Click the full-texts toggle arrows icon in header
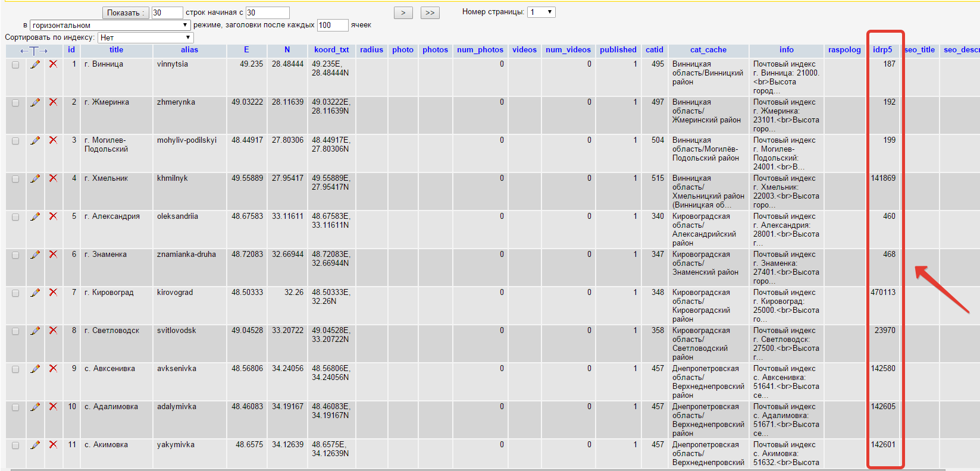This screenshot has height=471, width=980. click(x=34, y=51)
